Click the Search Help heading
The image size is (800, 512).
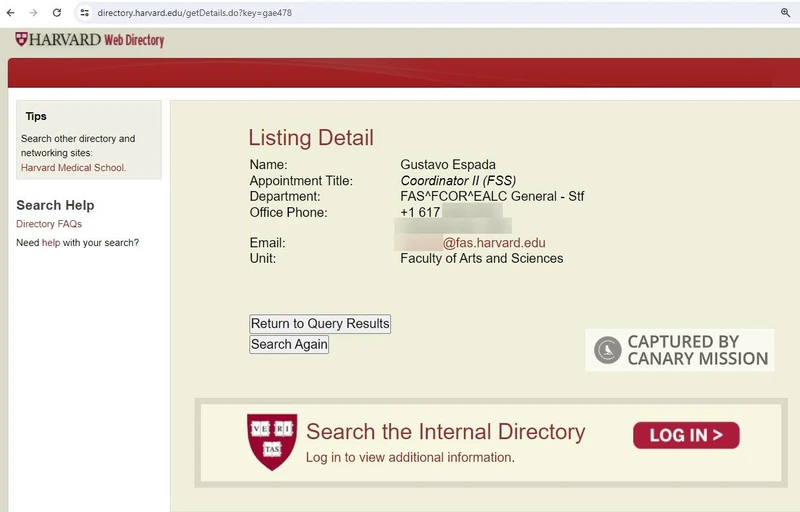coord(55,205)
